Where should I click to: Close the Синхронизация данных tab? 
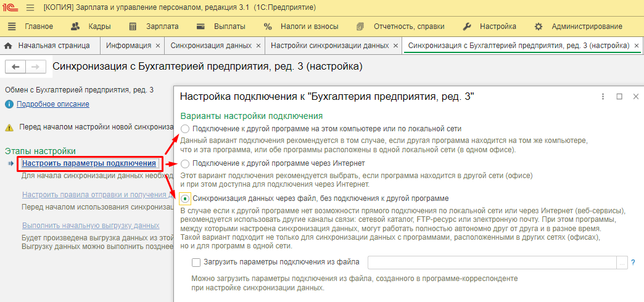[258, 46]
